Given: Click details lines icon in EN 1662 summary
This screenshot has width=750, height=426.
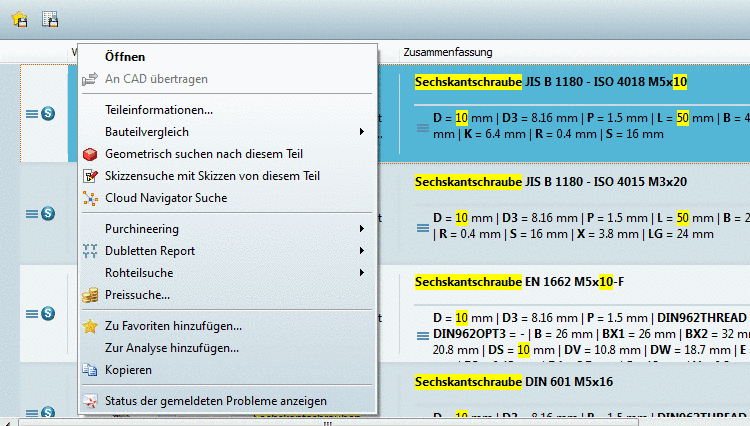Looking at the screenshot, I should click(x=423, y=336).
